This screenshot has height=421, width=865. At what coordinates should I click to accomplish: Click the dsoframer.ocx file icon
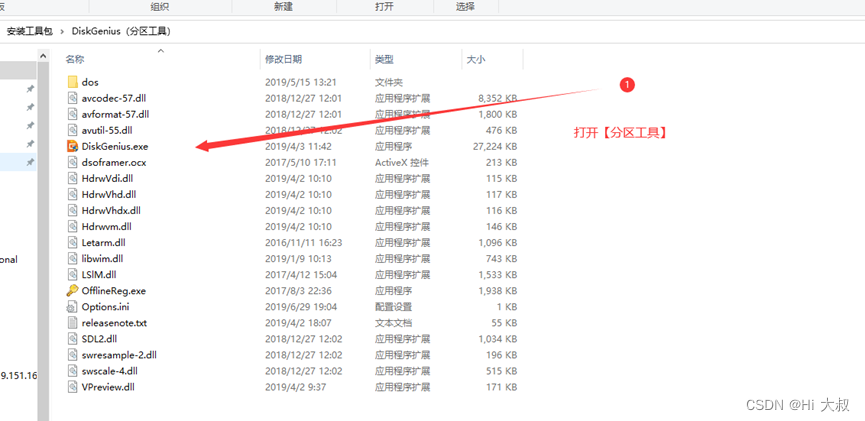point(72,162)
